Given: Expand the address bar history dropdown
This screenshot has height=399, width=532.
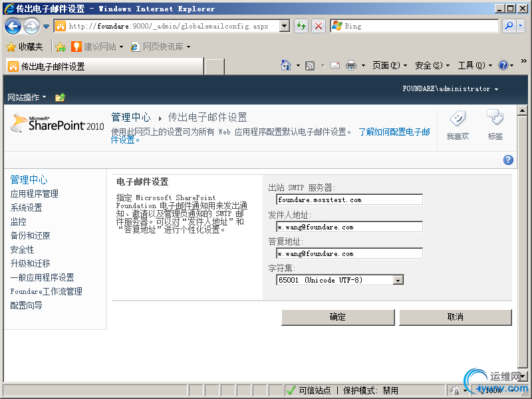Looking at the screenshot, I should (x=285, y=26).
